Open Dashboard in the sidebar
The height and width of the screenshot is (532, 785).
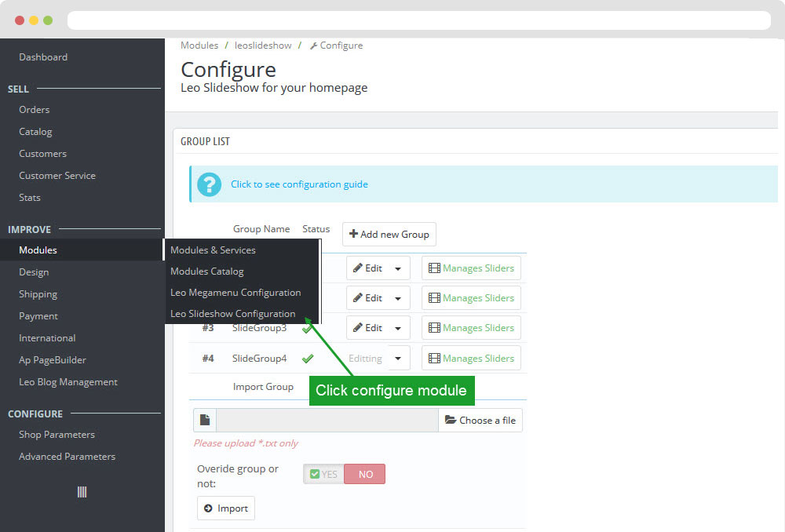pyautogui.click(x=43, y=57)
